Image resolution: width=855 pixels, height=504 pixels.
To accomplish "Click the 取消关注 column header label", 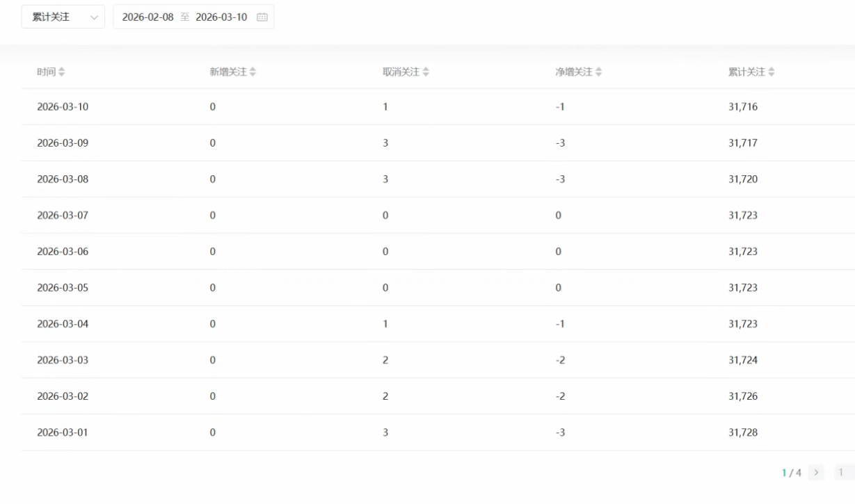I will coord(401,72).
